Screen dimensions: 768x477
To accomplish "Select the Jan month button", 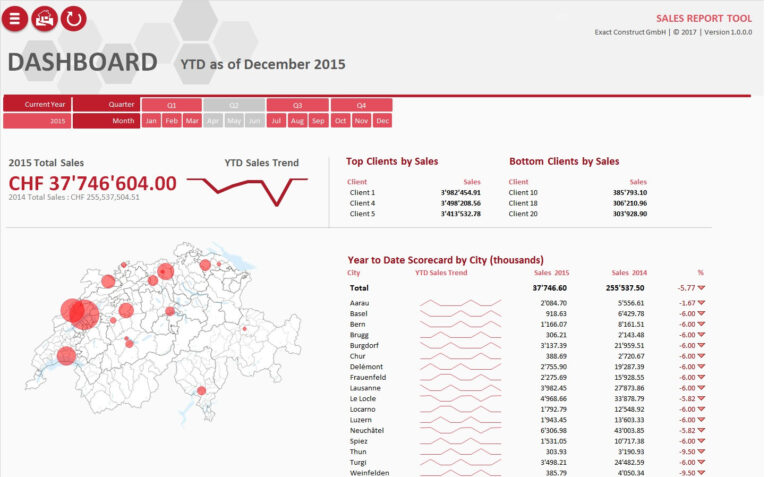I will point(151,121).
